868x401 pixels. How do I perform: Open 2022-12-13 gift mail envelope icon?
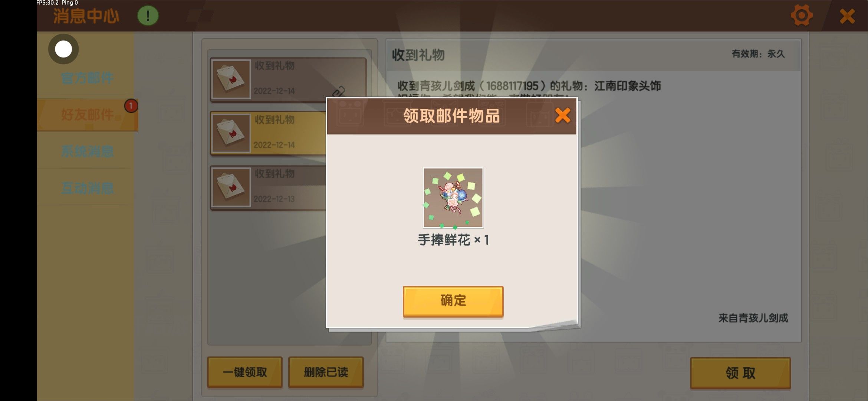pos(231,187)
